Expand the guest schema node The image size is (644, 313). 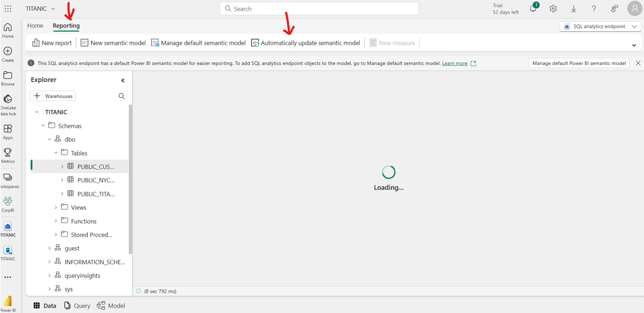49,248
